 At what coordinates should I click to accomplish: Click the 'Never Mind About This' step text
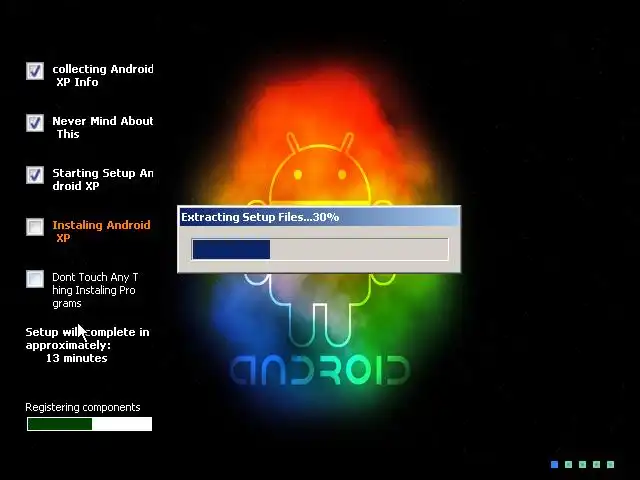click(103, 127)
